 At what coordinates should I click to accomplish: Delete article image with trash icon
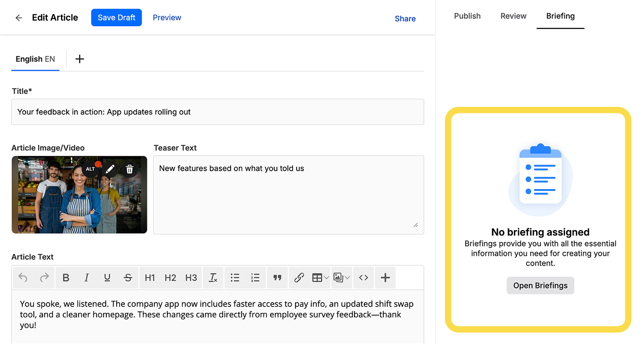tap(129, 169)
